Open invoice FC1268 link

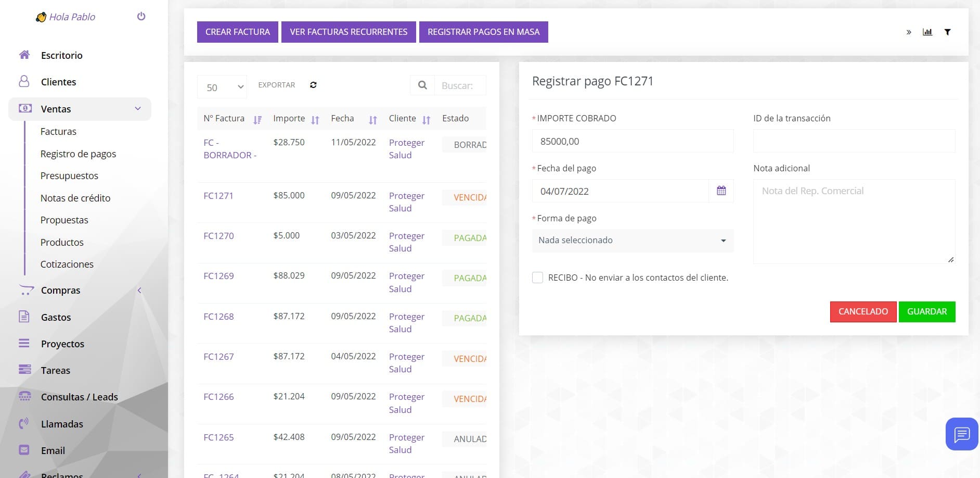tap(218, 317)
